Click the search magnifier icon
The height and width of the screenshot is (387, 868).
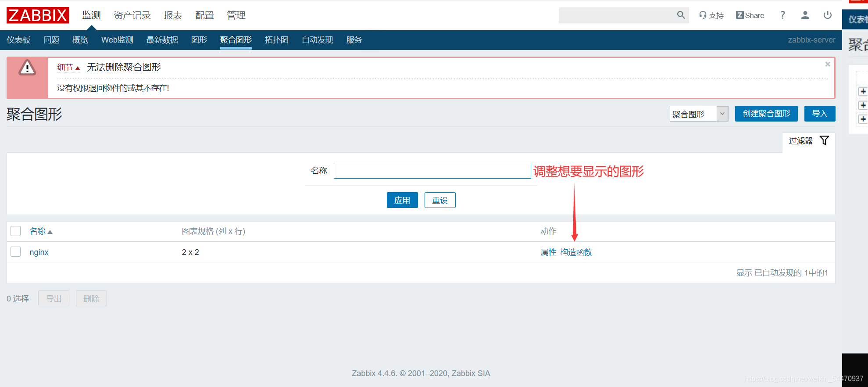point(681,15)
